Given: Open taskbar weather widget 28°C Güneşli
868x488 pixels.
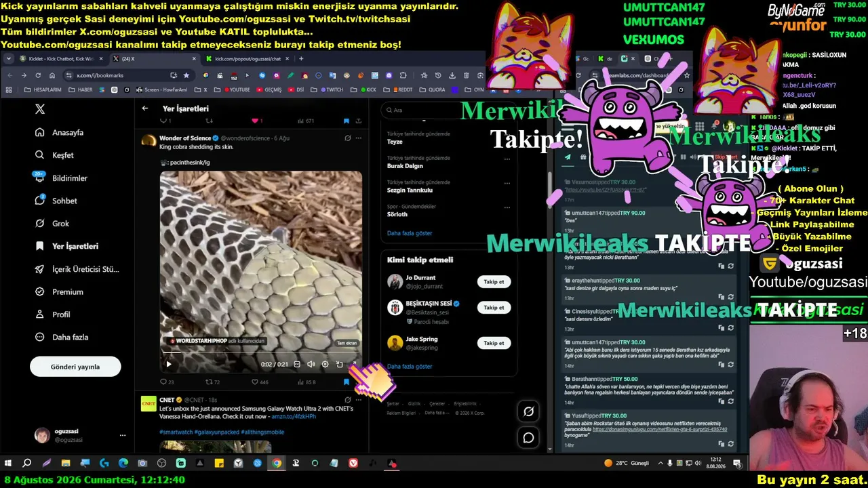Looking at the screenshot, I should [627, 464].
